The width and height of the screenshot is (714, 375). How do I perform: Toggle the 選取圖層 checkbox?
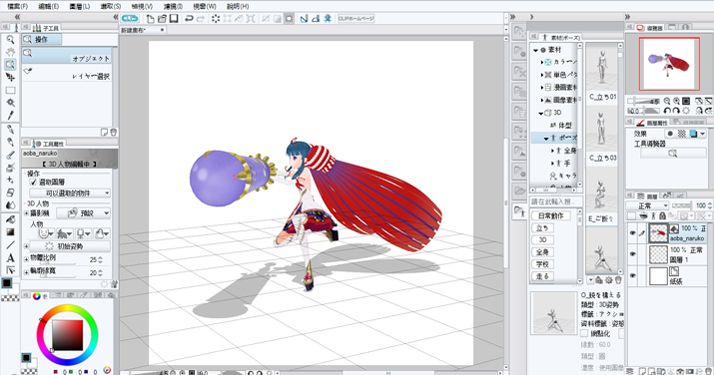click(33, 182)
